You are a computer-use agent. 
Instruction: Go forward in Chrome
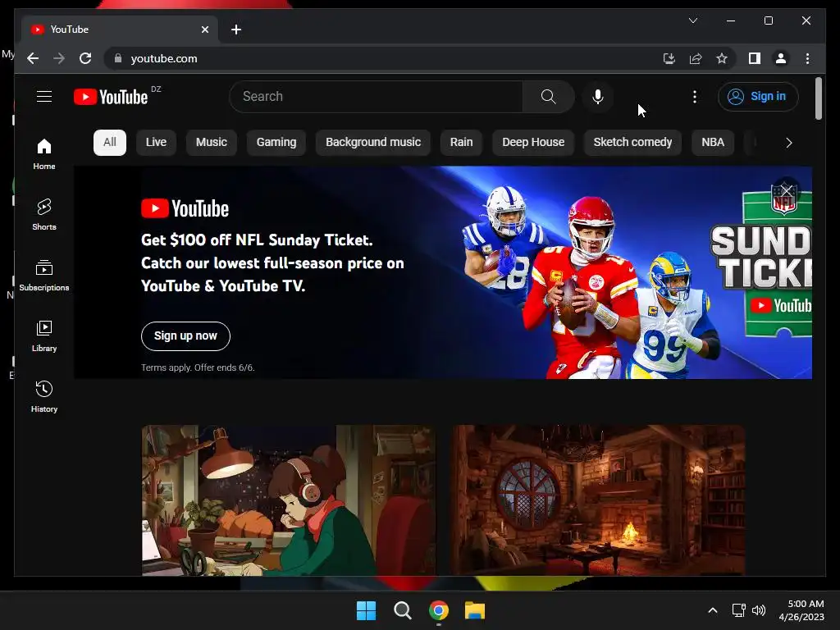coord(59,58)
